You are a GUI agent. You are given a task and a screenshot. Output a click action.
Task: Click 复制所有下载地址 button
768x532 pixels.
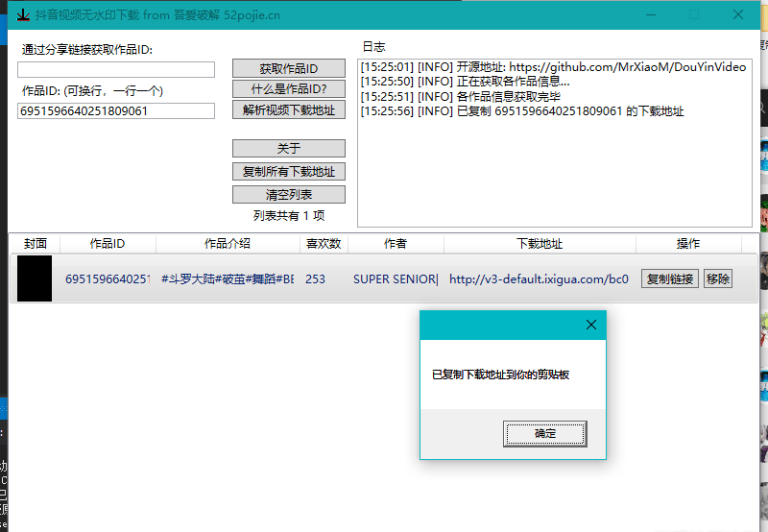point(289,172)
